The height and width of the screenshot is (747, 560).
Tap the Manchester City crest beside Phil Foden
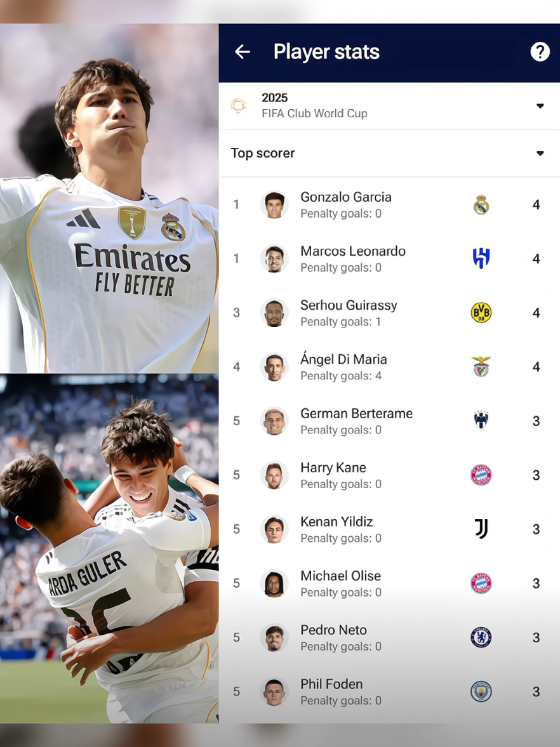[481, 691]
